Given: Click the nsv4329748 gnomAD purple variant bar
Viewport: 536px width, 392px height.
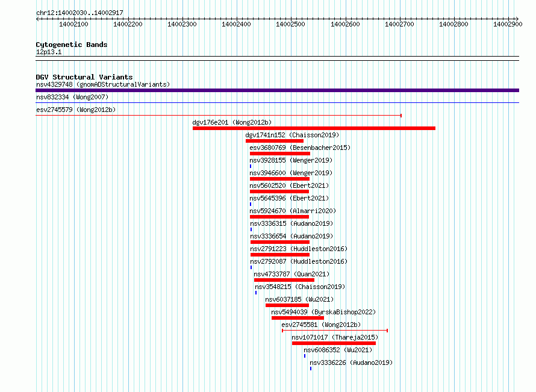Looking at the screenshot, I should (277, 90).
